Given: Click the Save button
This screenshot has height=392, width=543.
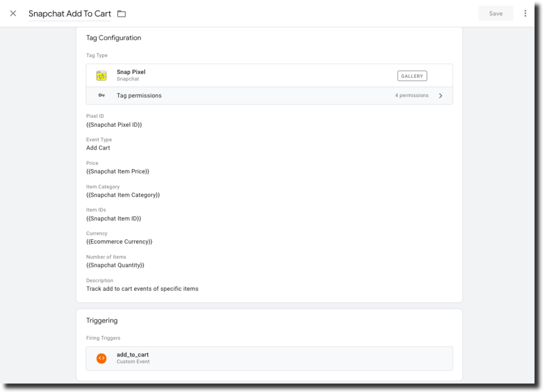Looking at the screenshot, I should (495, 13).
